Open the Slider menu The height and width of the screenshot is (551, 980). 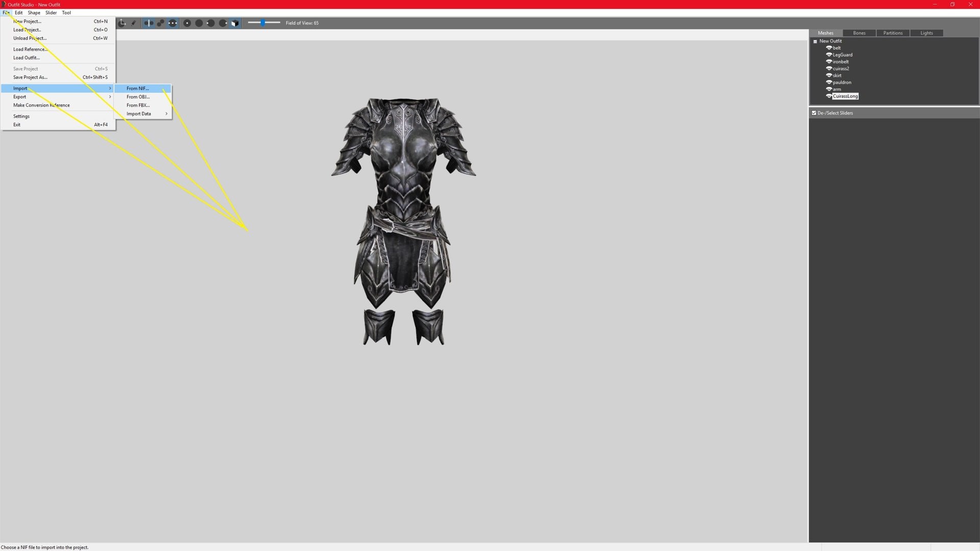[x=51, y=13]
